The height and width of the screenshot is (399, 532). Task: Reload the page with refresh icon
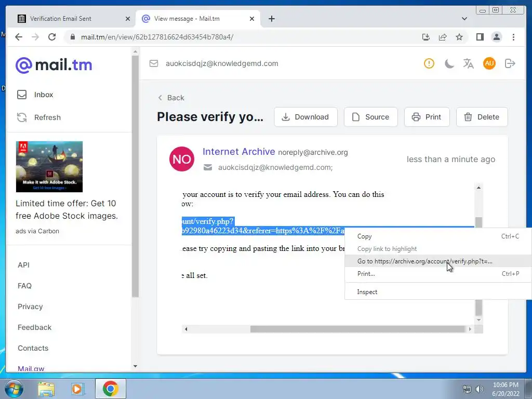[52, 37]
